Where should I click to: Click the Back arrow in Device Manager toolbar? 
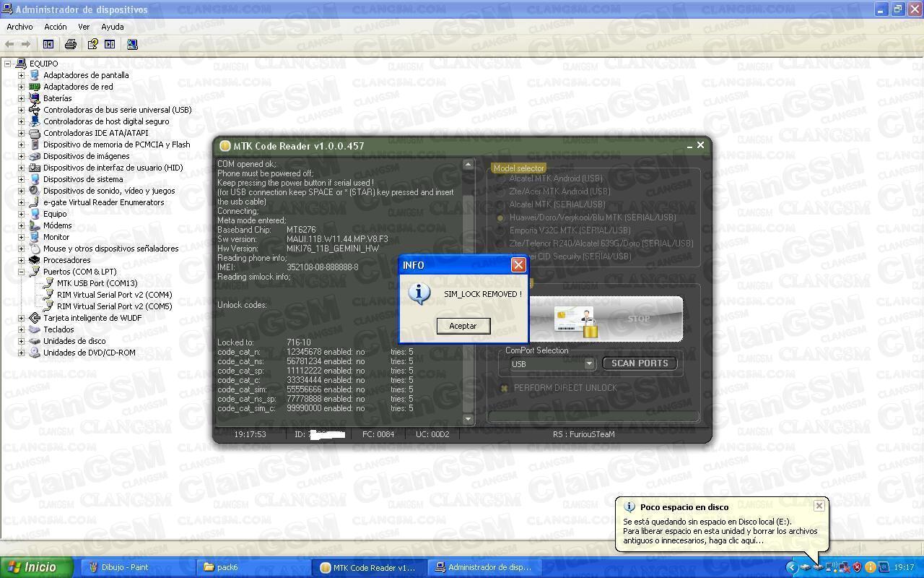[x=9, y=44]
